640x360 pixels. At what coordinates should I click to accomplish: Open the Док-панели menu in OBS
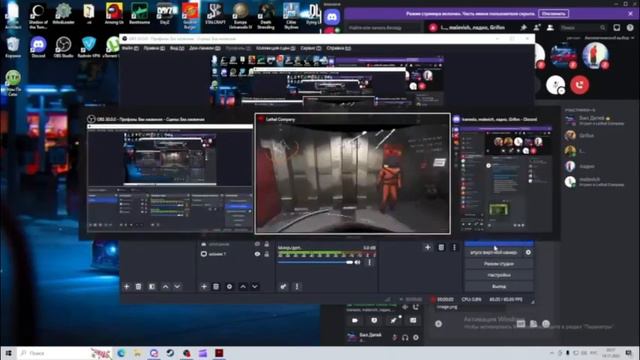204,48
